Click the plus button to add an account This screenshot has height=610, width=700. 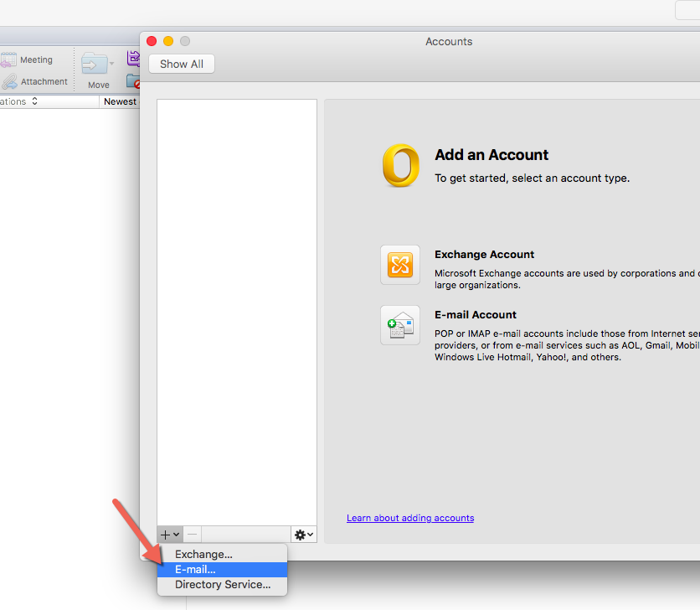tap(165, 534)
